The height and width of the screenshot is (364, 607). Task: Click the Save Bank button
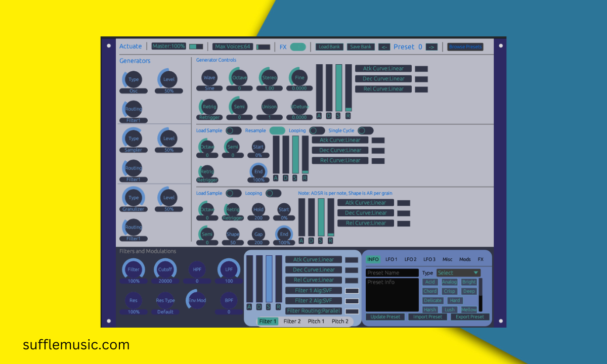pos(360,47)
